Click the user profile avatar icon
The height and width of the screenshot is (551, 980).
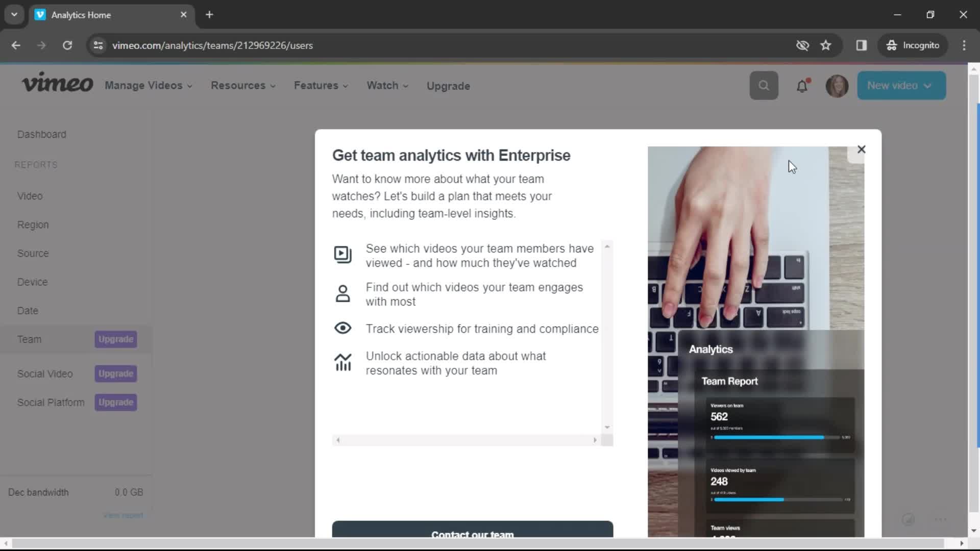[837, 85]
